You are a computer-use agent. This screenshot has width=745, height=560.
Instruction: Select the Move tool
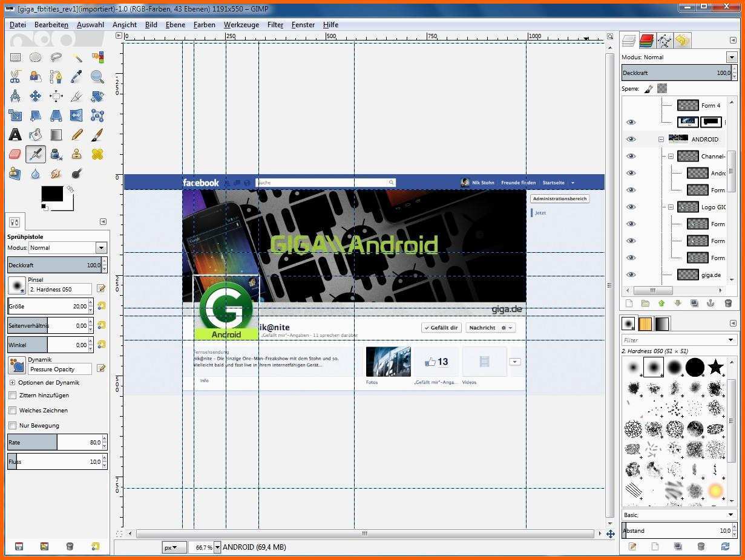click(x=36, y=96)
